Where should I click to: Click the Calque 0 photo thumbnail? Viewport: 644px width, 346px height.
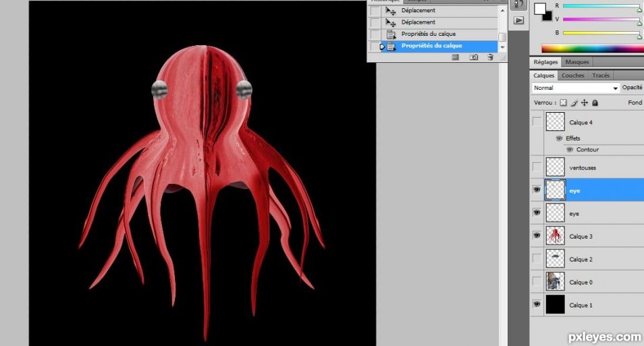[x=556, y=282]
